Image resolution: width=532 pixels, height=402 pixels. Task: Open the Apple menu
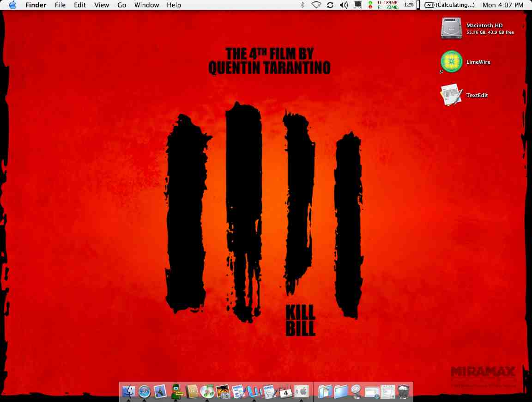pos(12,5)
